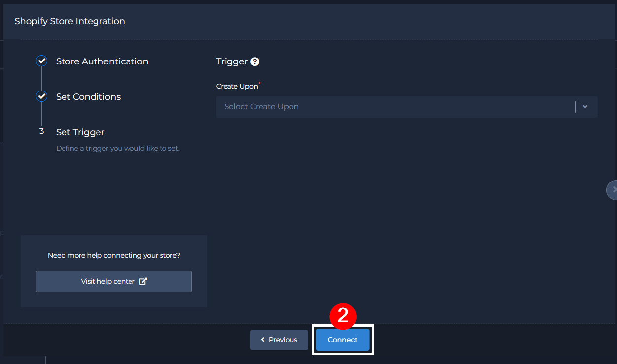Screen dimensions: 617x364
Task: Click the Store Authentication checkmark step icon
Action: coord(42,61)
